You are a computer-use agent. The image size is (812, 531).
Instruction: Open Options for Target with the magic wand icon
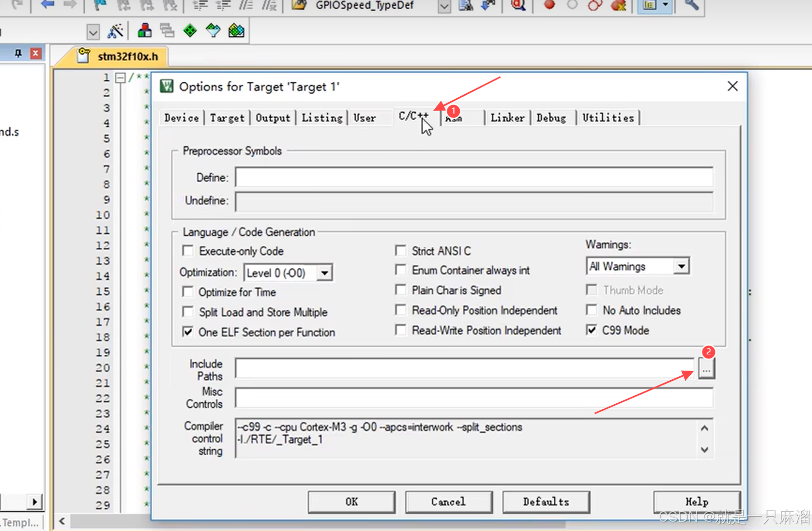116,31
